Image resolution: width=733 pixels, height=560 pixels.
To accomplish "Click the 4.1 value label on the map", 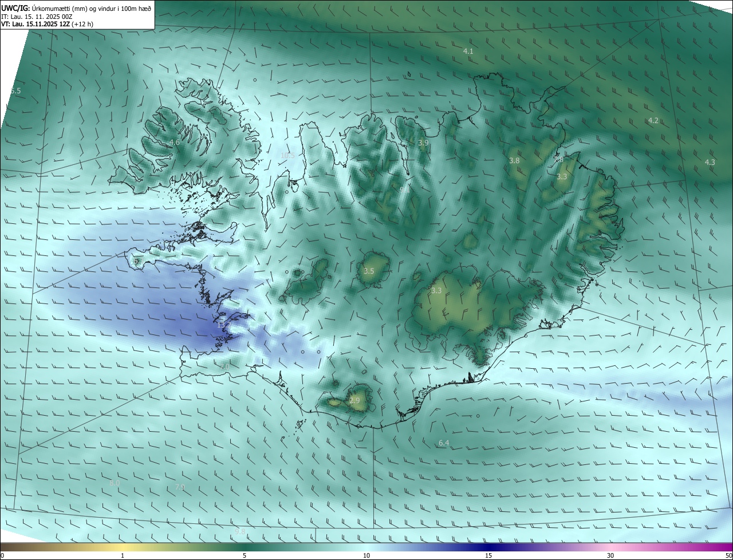I will [x=468, y=52].
